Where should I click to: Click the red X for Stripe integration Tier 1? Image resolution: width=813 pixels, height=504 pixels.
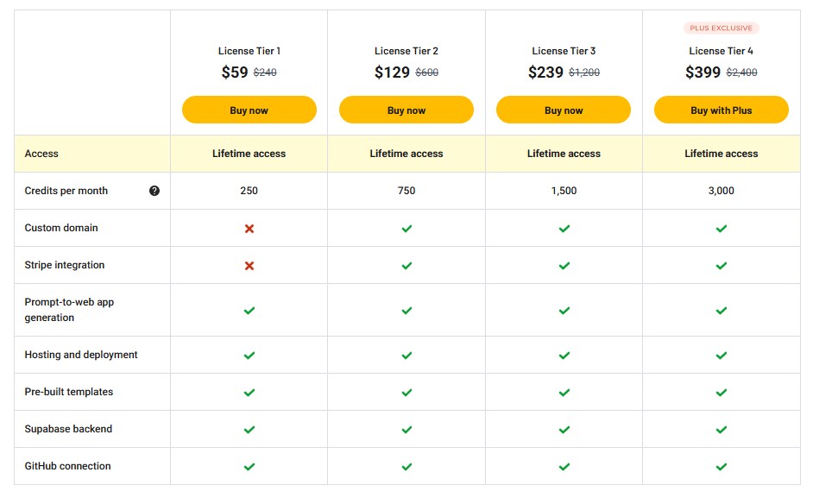click(x=249, y=266)
